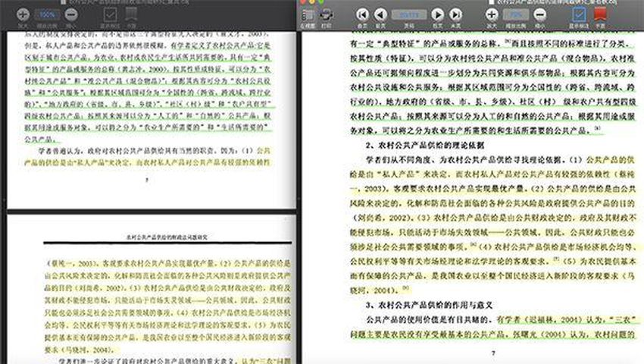The image size is (644, 364).
Task: Zoom in using left window's plus icon
Action: click(23, 14)
